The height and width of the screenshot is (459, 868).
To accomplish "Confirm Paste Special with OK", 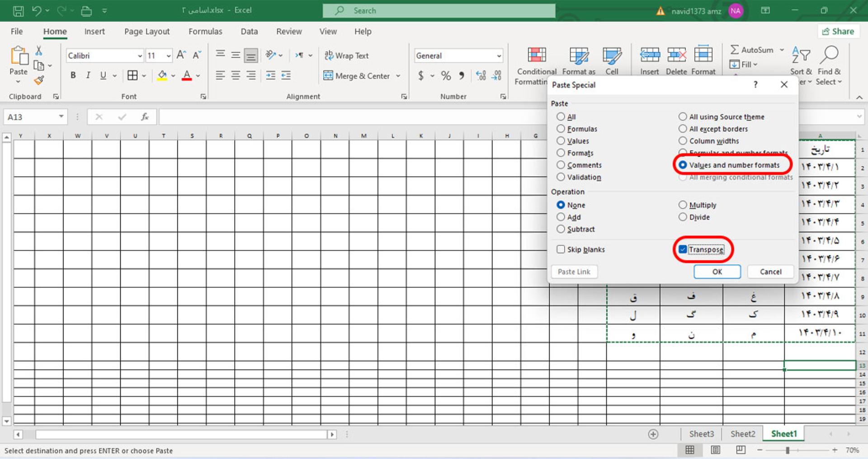I will tap(717, 272).
